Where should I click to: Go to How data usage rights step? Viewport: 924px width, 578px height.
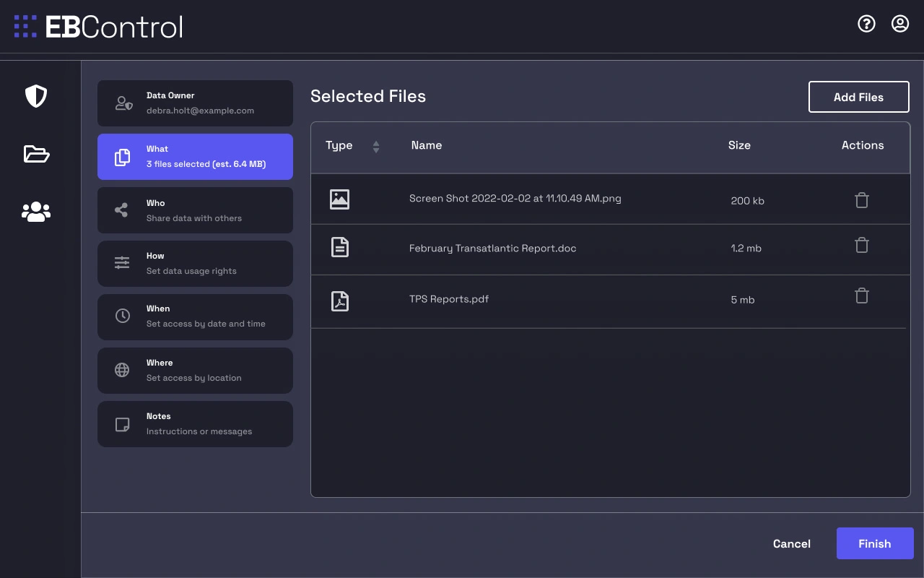195,264
